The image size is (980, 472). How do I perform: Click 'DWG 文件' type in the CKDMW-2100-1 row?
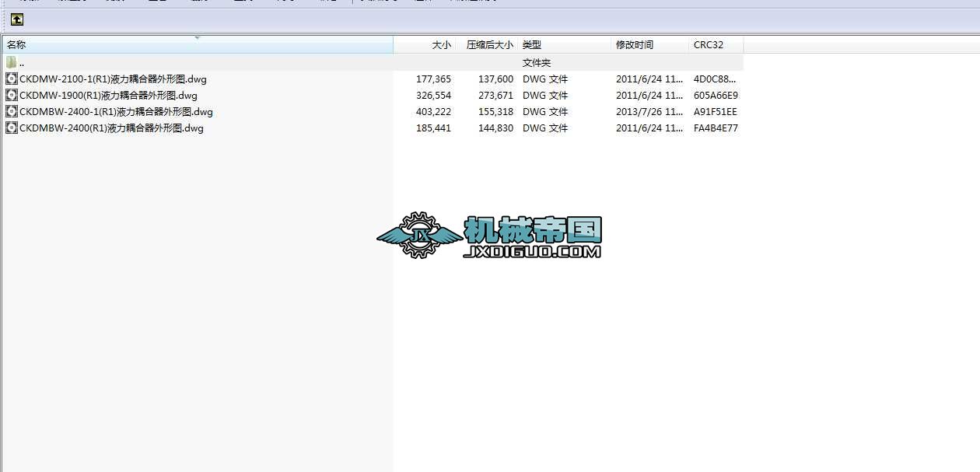[545, 79]
